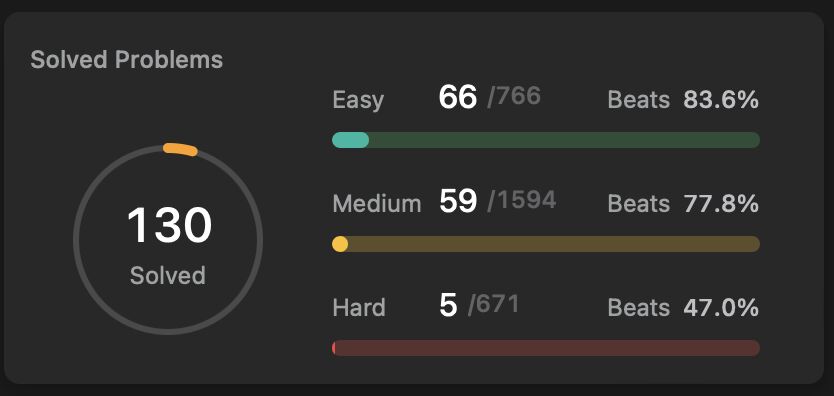This screenshot has height=396, width=834.
Task: Click Beats 77.8% for Medium
Action: pyautogui.click(x=683, y=204)
